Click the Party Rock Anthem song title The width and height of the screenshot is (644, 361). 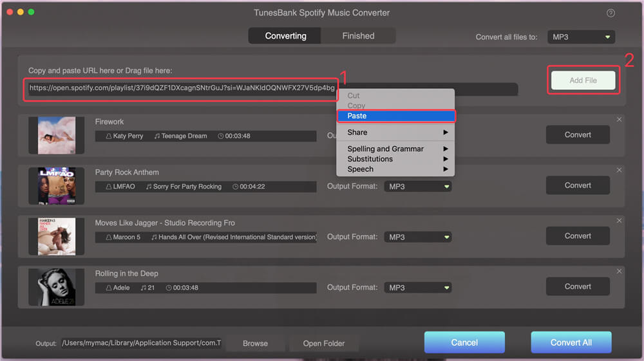click(127, 172)
